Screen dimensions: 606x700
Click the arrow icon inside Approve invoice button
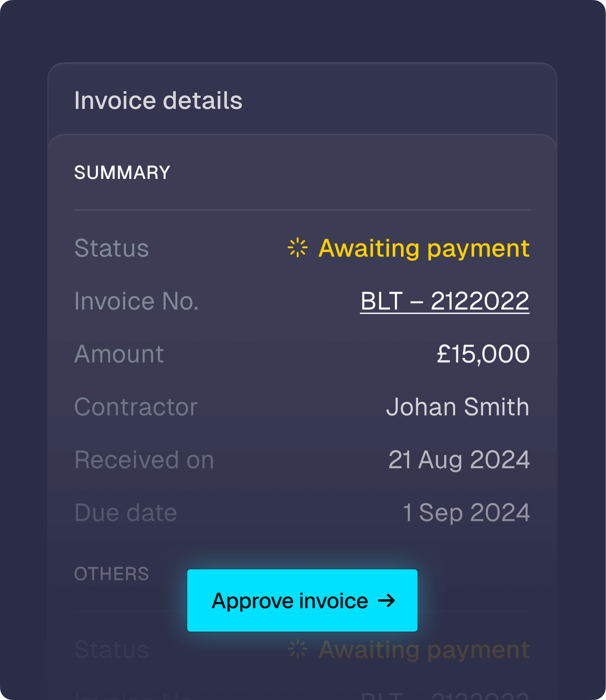pos(386,601)
